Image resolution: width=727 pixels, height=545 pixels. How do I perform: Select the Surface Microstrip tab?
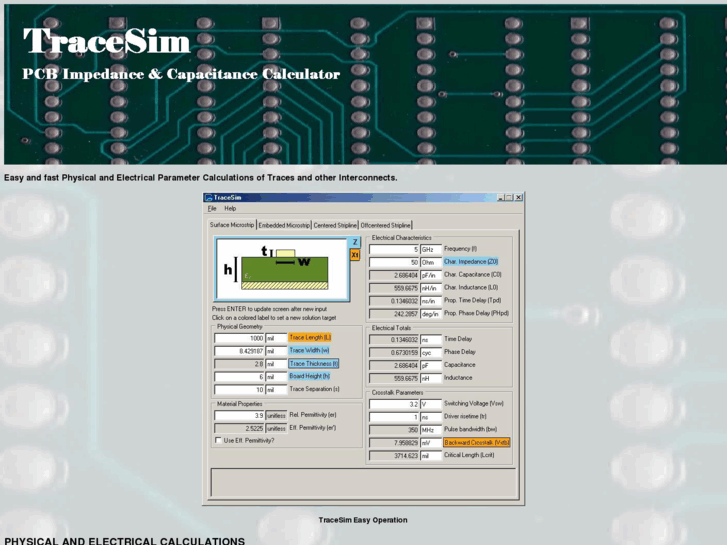(x=232, y=224)
